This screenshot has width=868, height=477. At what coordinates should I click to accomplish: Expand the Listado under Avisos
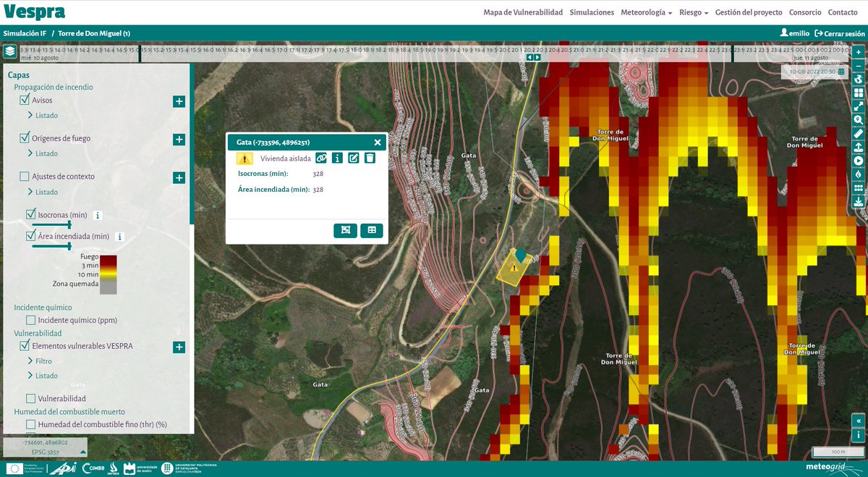[x=43, y=115]
